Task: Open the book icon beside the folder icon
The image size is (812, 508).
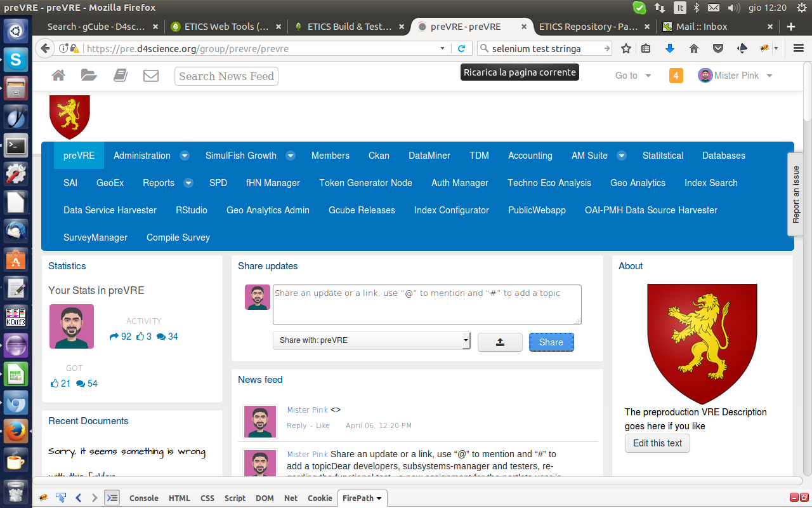Action: [x=121, y=76]
